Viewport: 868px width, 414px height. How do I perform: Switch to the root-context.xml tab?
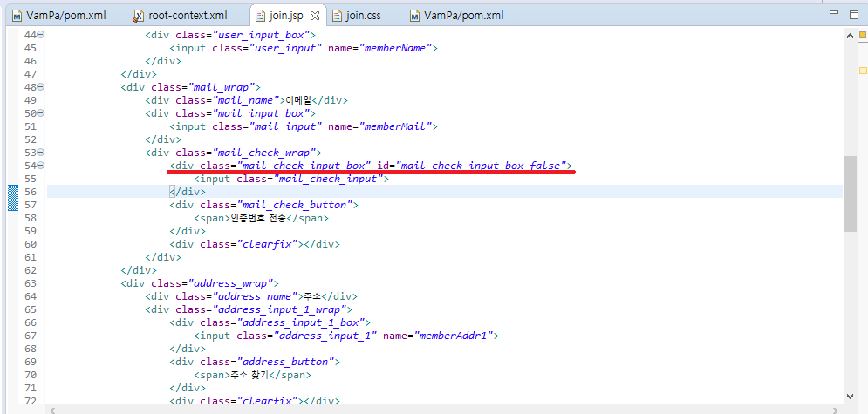pos(180,16)
